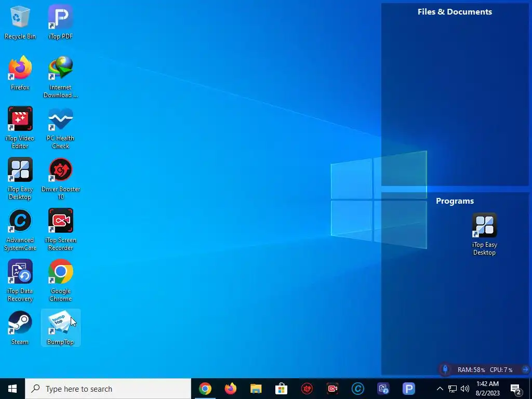The image size is (532, 399).
Task: Select the Steam desktop icon
Action: tap(20, 327)
